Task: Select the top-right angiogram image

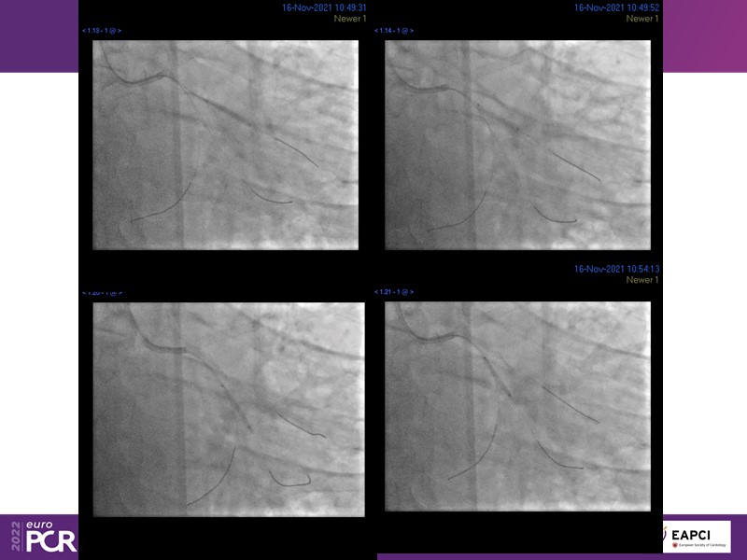Action: coord(517,145)
